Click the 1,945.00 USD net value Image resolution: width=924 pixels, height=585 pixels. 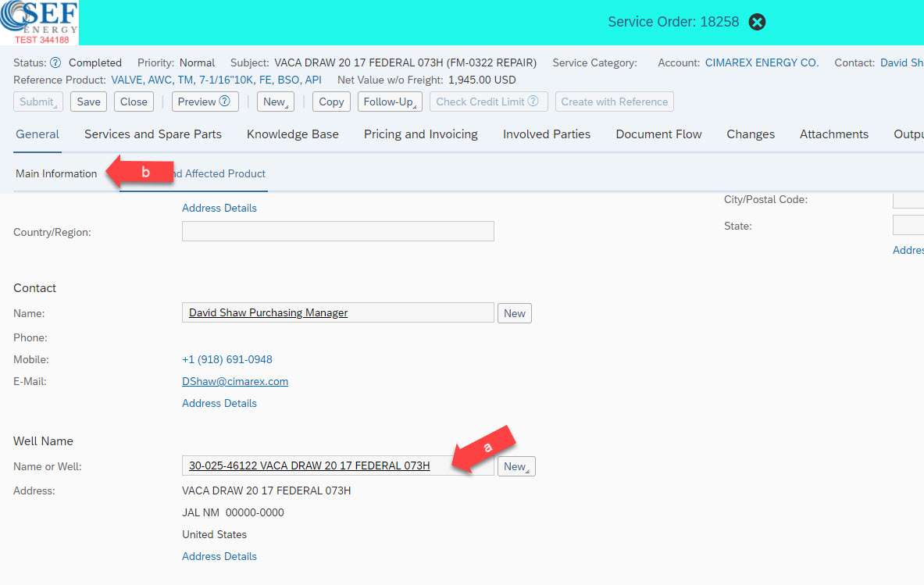(481, 80)
